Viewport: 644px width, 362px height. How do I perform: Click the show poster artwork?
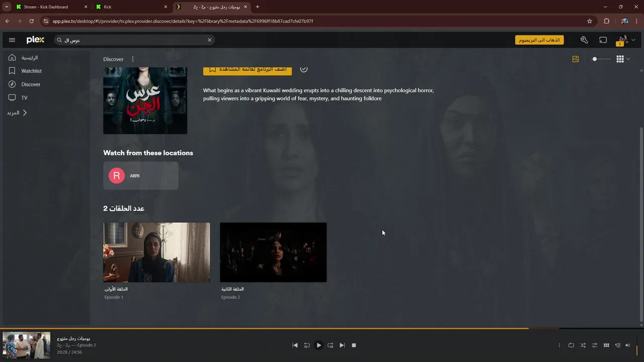145,100
